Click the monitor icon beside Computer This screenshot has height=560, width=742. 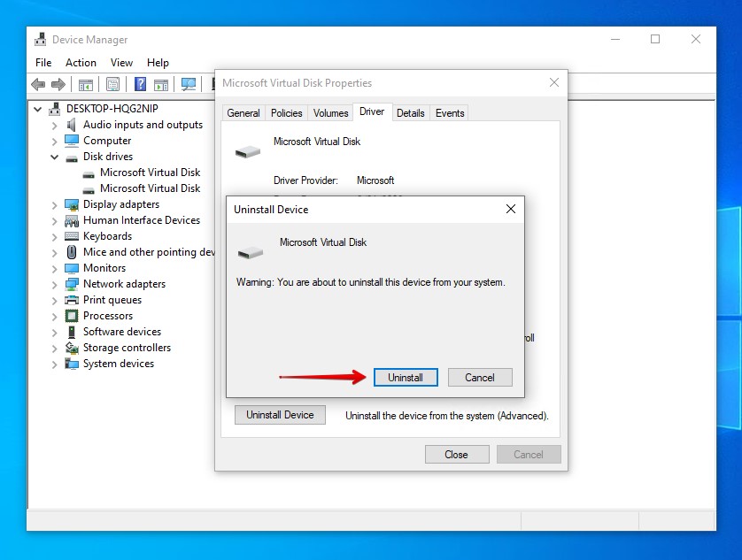72,141
